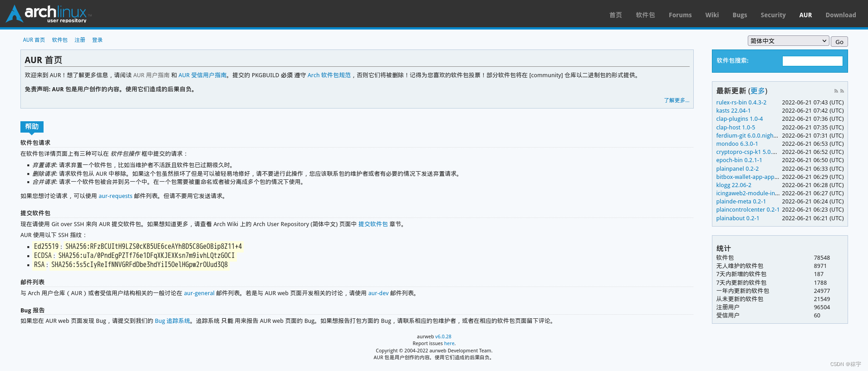Open 首页 in the top navigation

pos(616,15)
